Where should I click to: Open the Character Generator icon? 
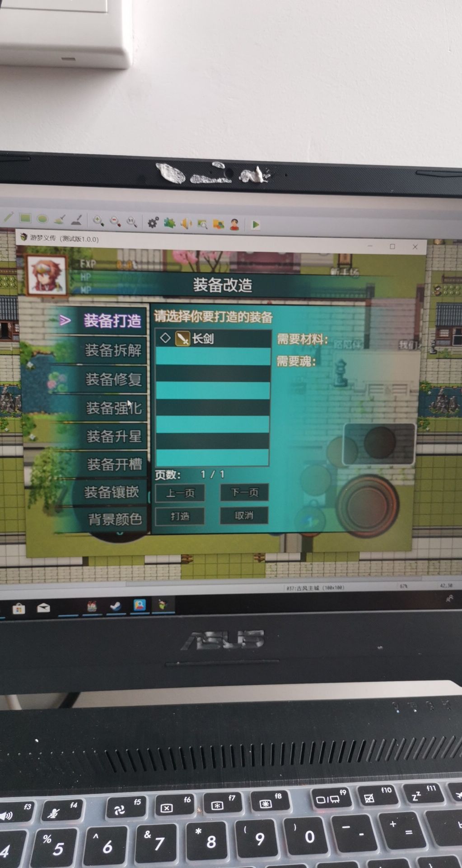pyautogui.click(x=234, y=225)
